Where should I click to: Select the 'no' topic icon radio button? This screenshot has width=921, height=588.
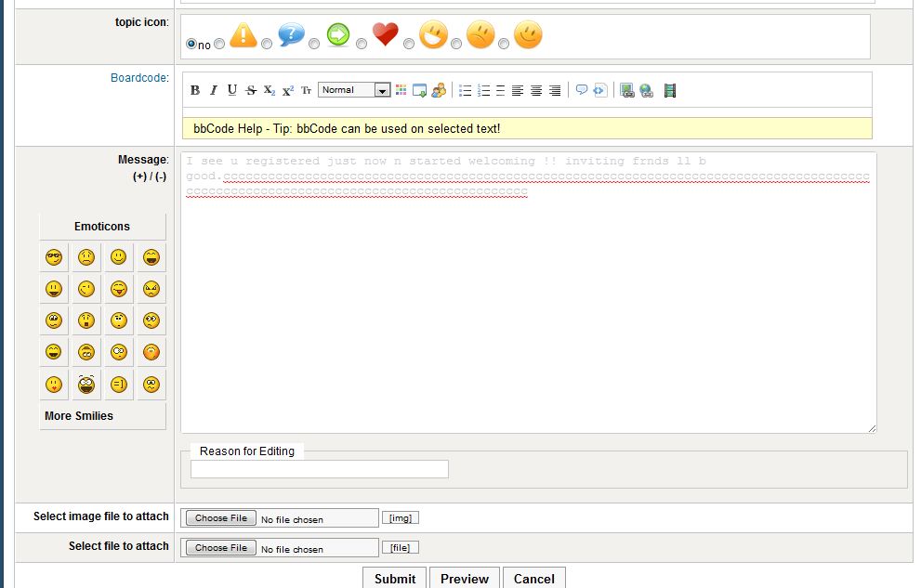point(191,44)
